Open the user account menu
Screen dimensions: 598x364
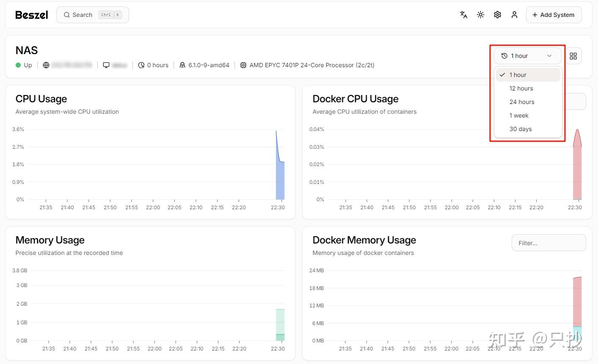pos(514,14)
